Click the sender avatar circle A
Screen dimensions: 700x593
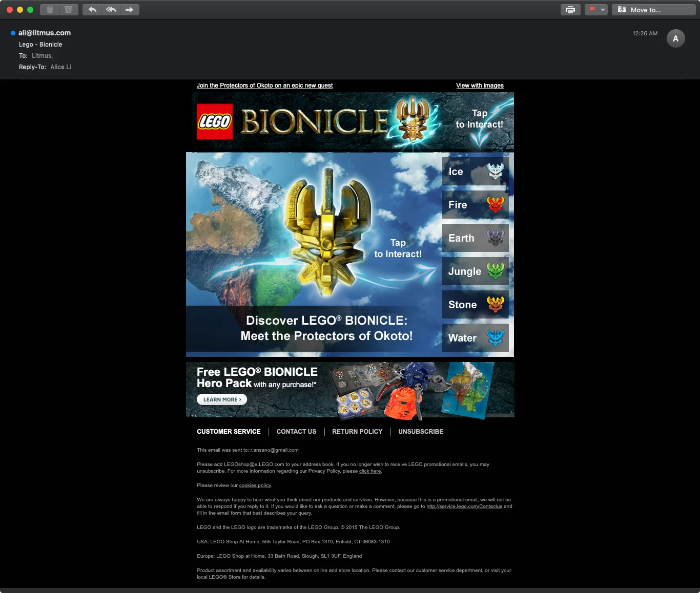pos(675,38)
